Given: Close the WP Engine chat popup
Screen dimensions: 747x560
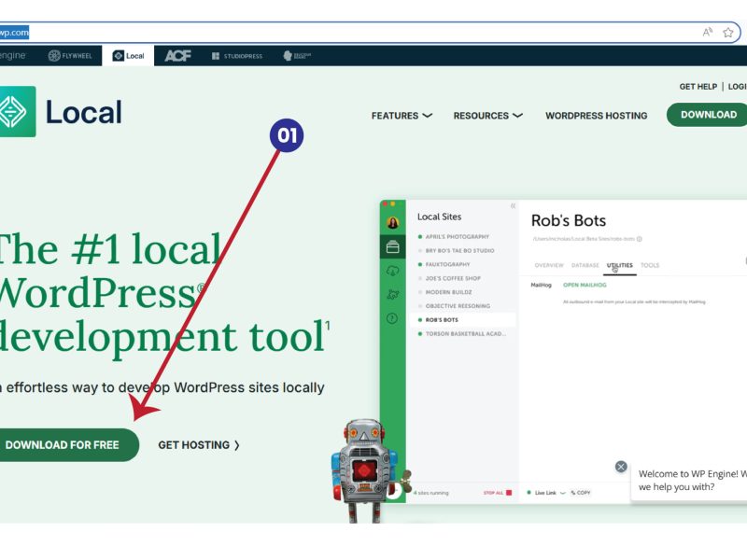Looking at the screenshot, I should pyautogui.click(x=621, y=467).
